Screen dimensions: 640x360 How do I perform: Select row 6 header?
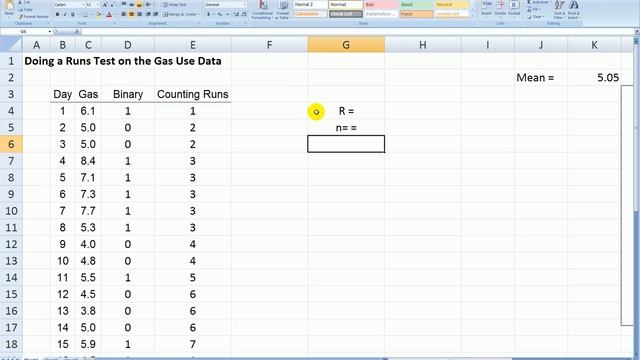tap(11, 144)
